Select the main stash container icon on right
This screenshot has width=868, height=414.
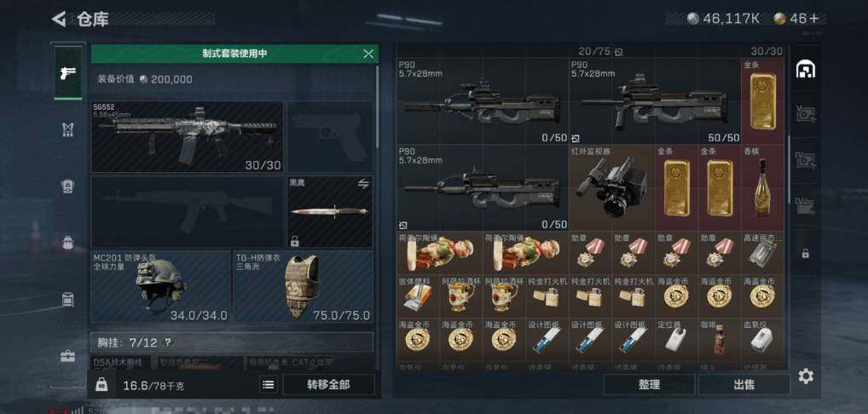(806, 70)
